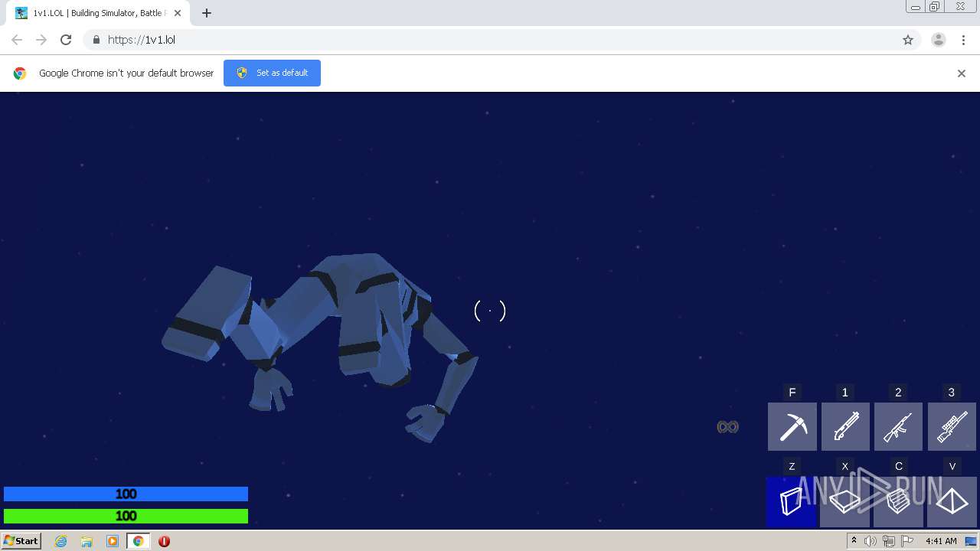980x551 pixels.
Task: Open the Windows Start menu
Action: (x=21, y=540)
